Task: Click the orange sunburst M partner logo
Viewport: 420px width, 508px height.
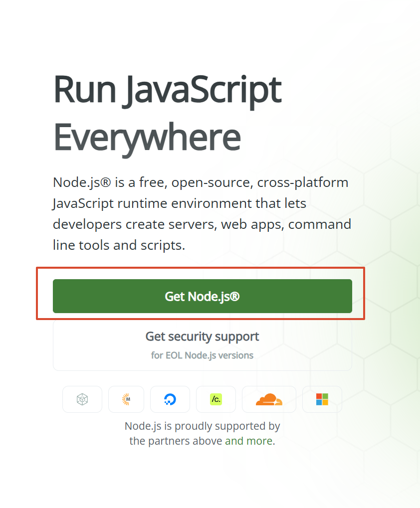Action: point(126,399)
